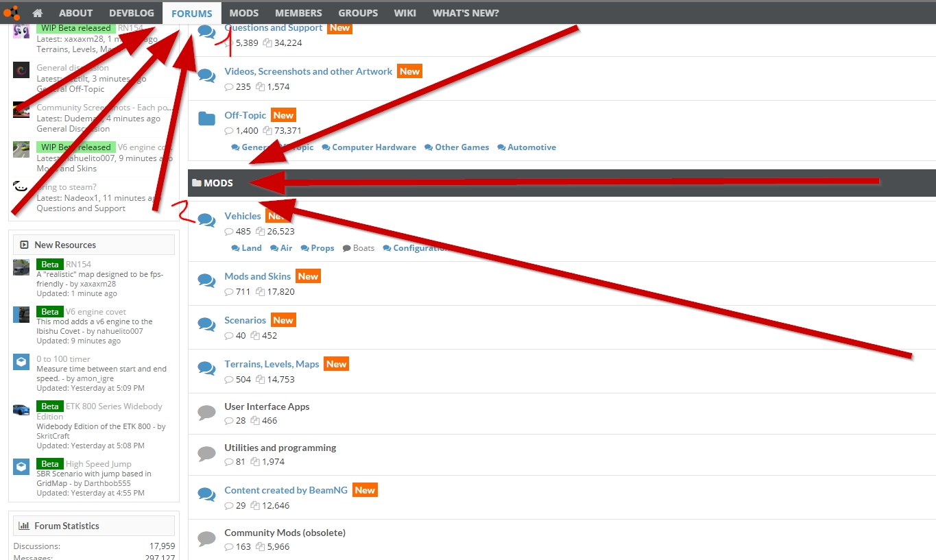Open the DEVBLOG menu item

(132, 13)
